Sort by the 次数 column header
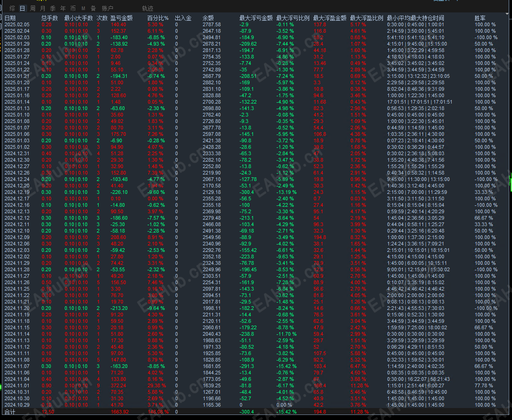This screenshot has height=420, width=512. [x=102, y=18]
